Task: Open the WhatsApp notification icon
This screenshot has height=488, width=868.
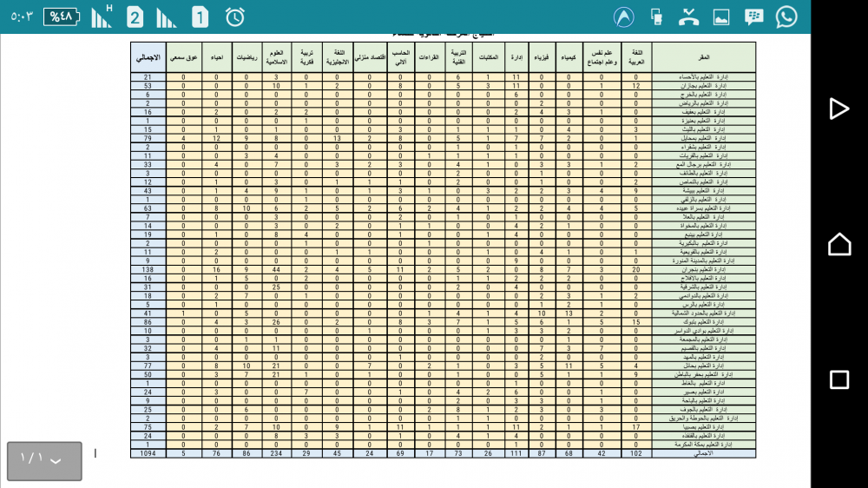Action: click(786, 16)
